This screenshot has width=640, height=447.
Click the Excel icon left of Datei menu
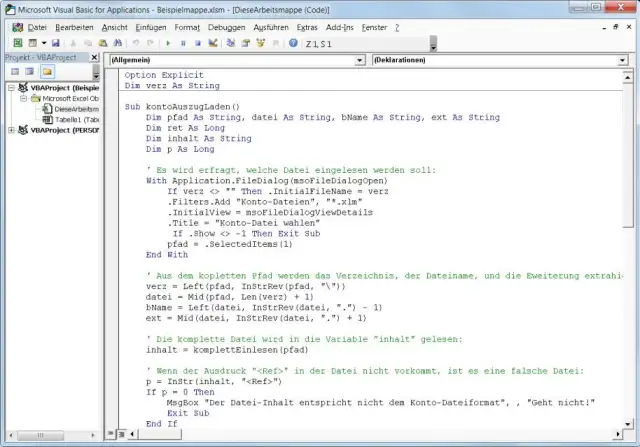18,27
